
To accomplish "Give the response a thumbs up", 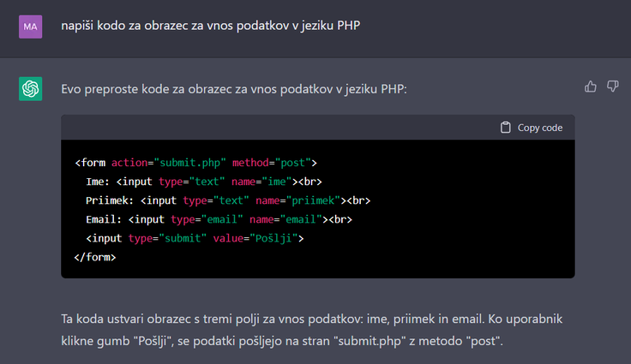I will pos(591,87).
